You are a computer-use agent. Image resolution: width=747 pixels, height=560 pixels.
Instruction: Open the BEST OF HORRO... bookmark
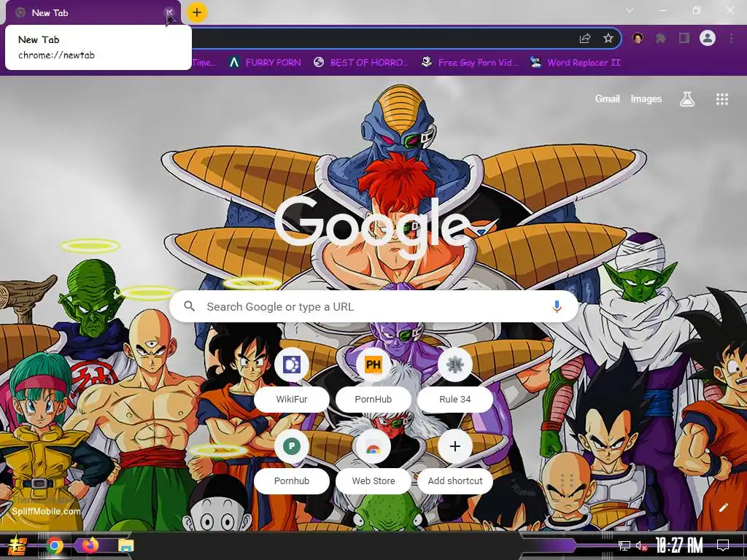[362, 63]
